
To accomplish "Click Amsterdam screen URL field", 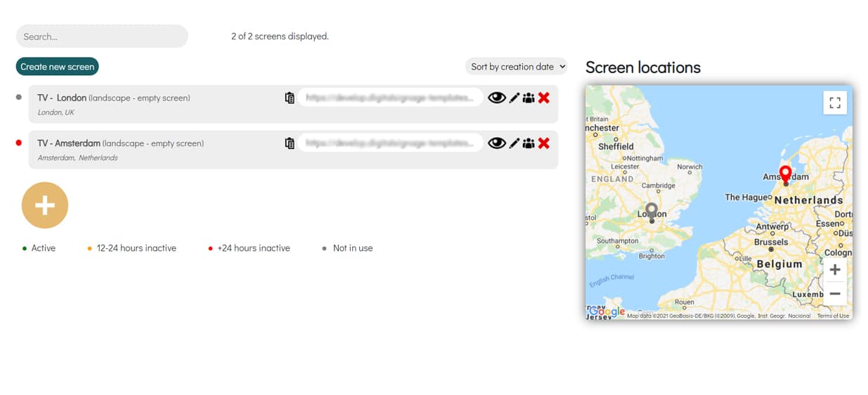I will (x=390, y=143).
